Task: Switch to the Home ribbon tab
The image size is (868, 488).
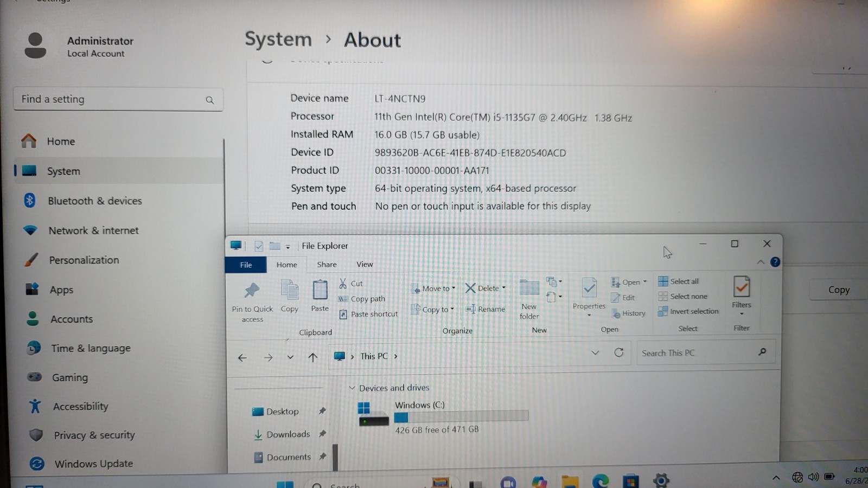Action: point(286,265)
